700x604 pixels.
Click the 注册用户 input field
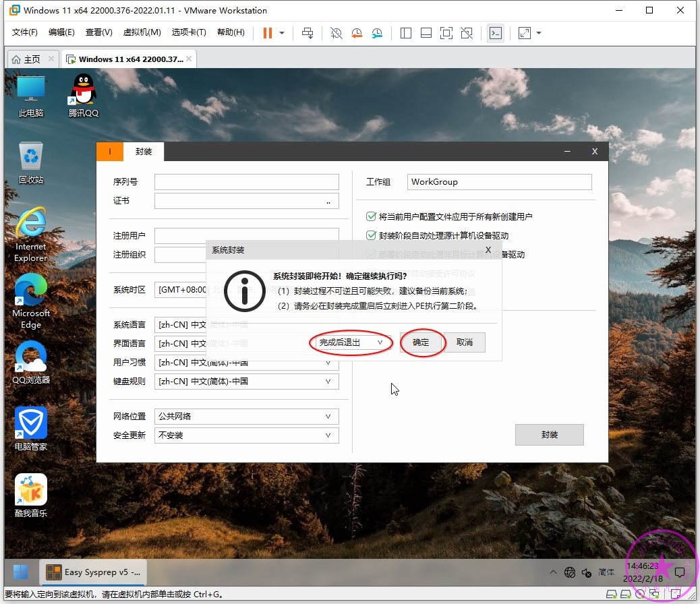246,235
